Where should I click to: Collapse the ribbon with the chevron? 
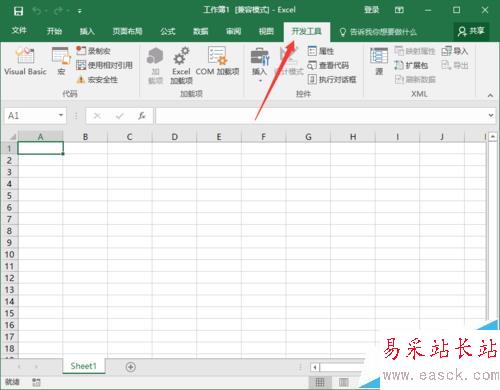coord(490,95)
